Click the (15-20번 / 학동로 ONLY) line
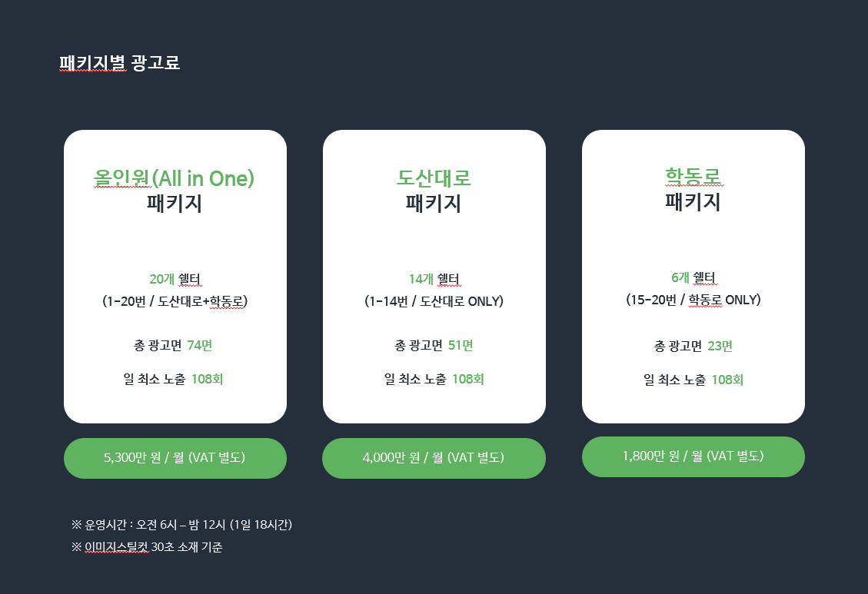 click(693, 300)
